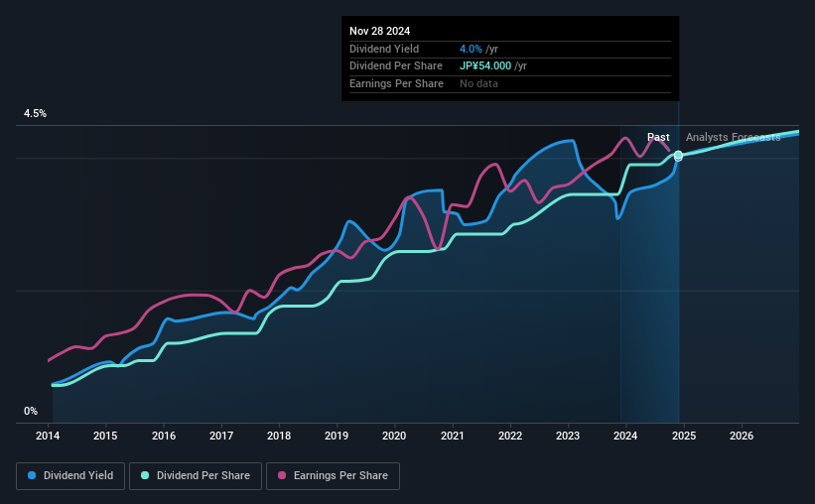Screen dimensions: 815x504
Task: Click the Nov 28 2024 tooltip date
Action: coord(379,31)
